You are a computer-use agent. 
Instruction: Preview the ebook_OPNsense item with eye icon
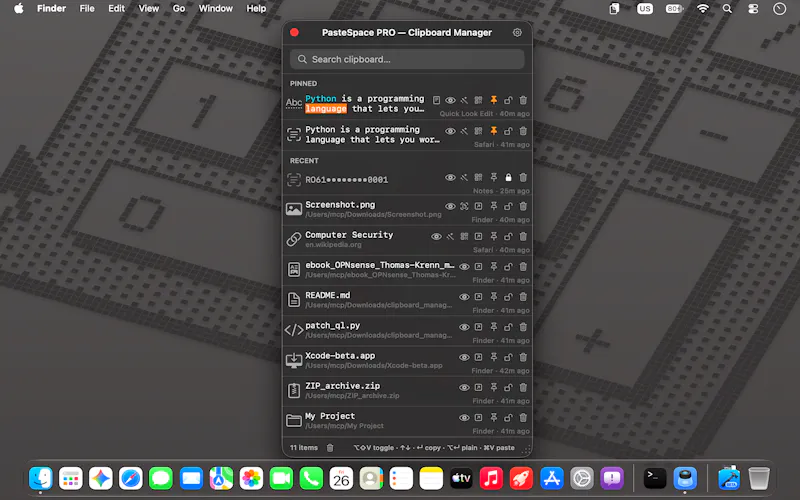coord(464,267)
